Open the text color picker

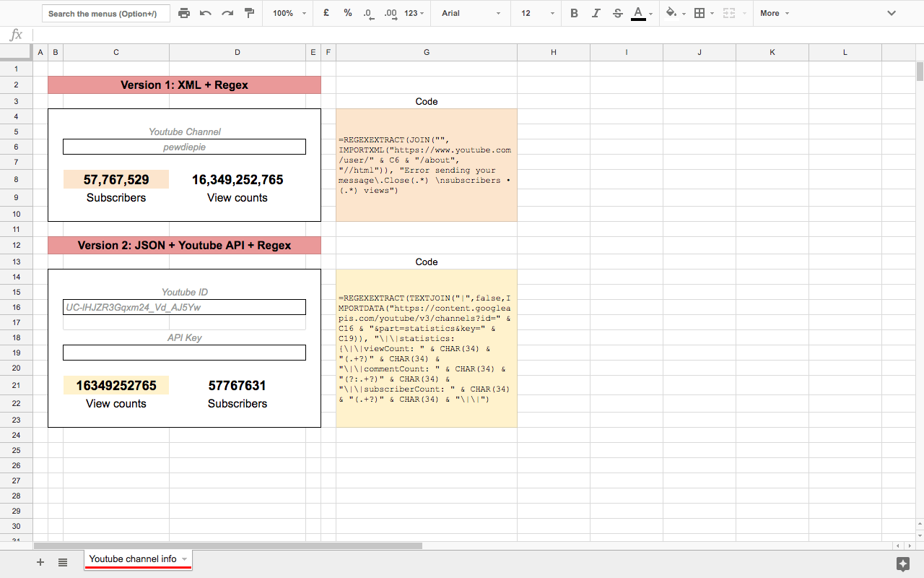click(639, 13)
